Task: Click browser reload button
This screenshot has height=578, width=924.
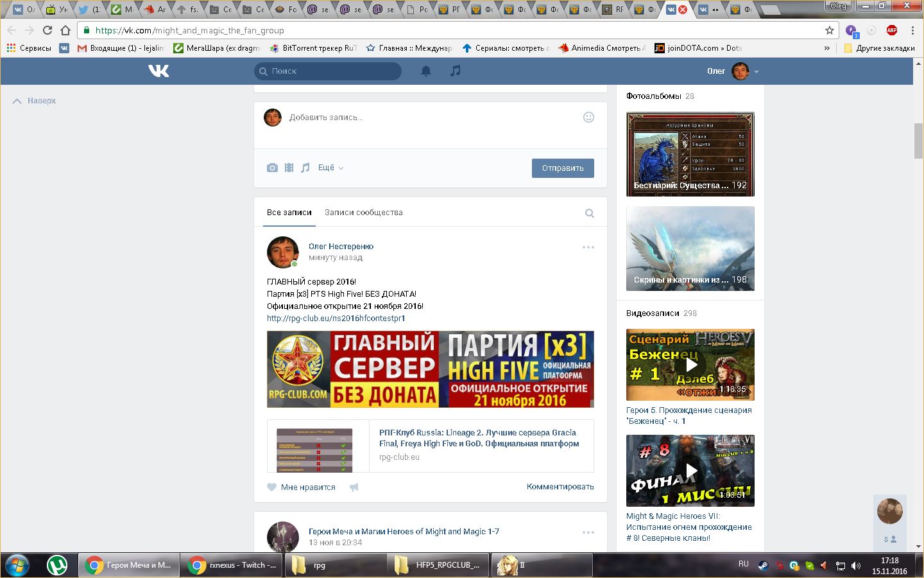Action: 47,30
